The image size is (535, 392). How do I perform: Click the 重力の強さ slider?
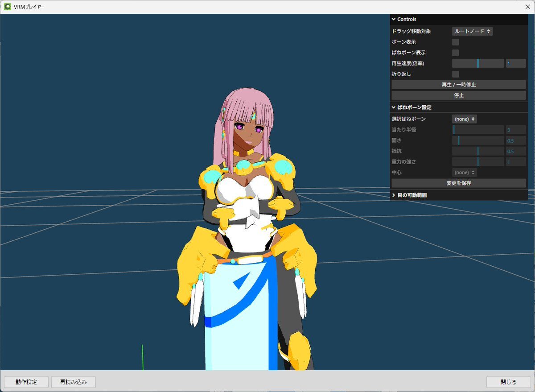coord(478,162)
